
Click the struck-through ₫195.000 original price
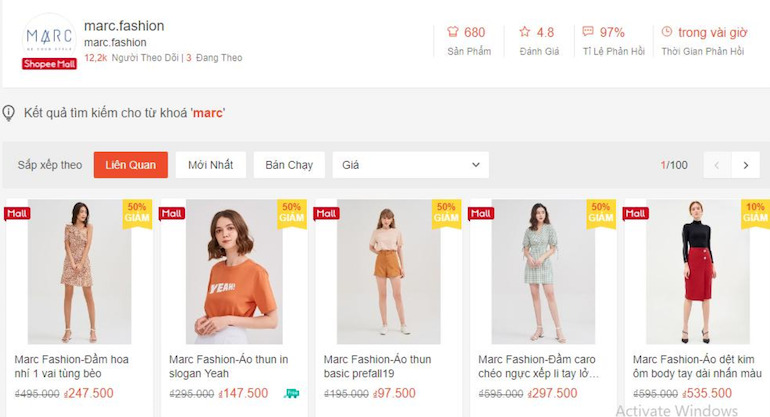pyautogui.click(x=347, y=394)
